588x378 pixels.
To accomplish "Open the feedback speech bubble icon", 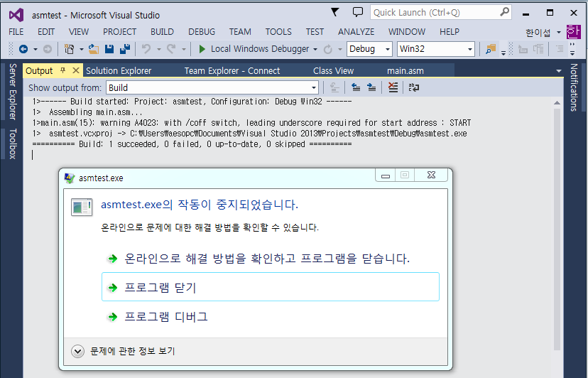I will [358, 12].
